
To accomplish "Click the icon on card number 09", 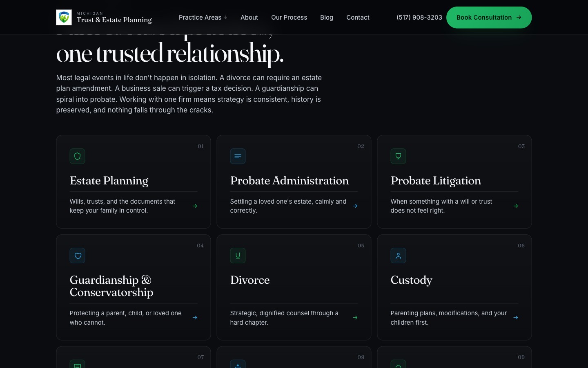I will pyautogui.click(x=398, y=364).
